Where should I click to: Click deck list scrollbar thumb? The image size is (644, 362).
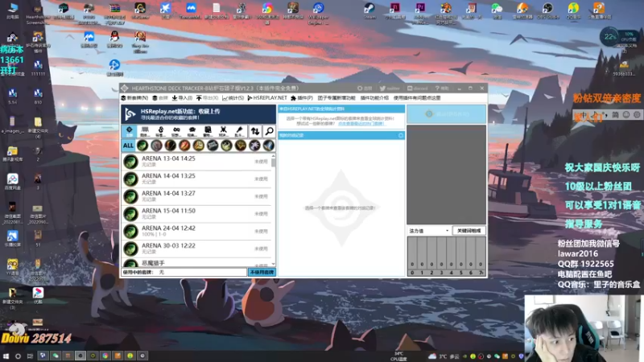pos(274,162)
